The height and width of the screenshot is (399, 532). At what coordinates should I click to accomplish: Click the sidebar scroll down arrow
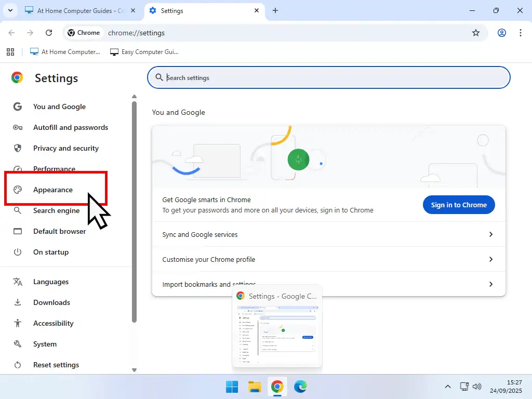134,370
